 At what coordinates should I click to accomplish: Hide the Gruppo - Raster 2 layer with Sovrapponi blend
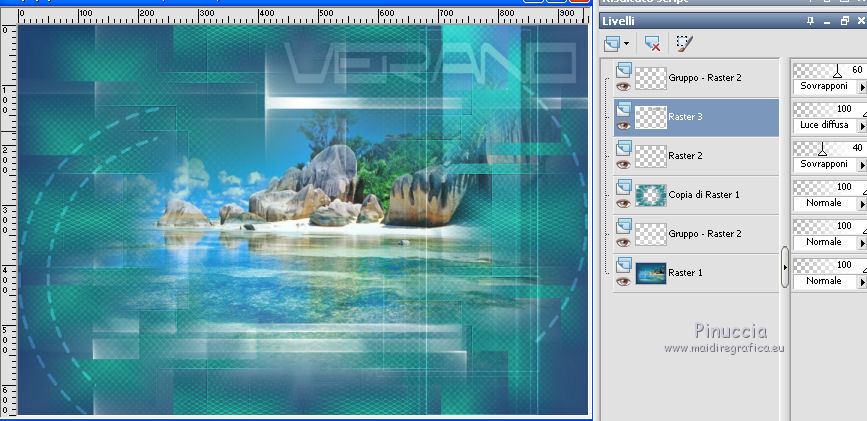point(624,86)
